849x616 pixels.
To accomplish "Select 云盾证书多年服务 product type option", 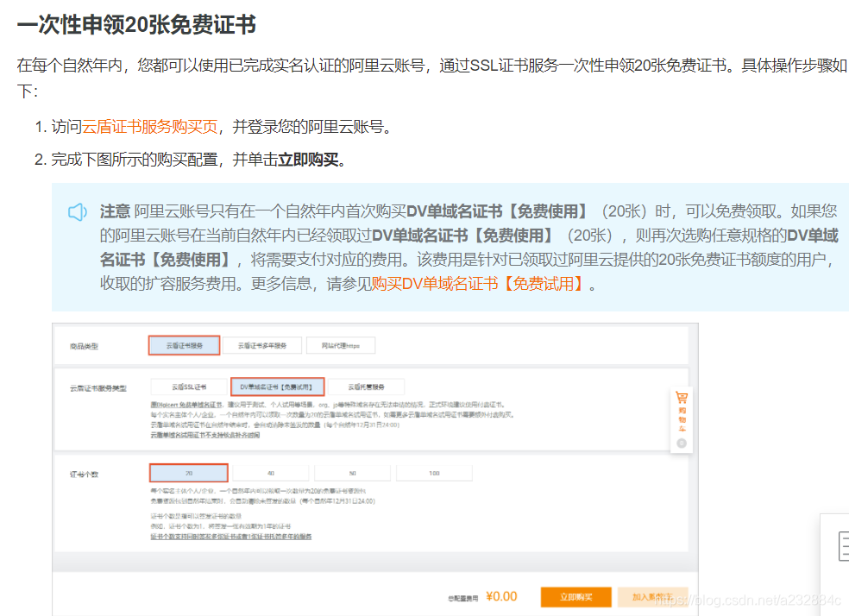I will (x=262, y=345).
